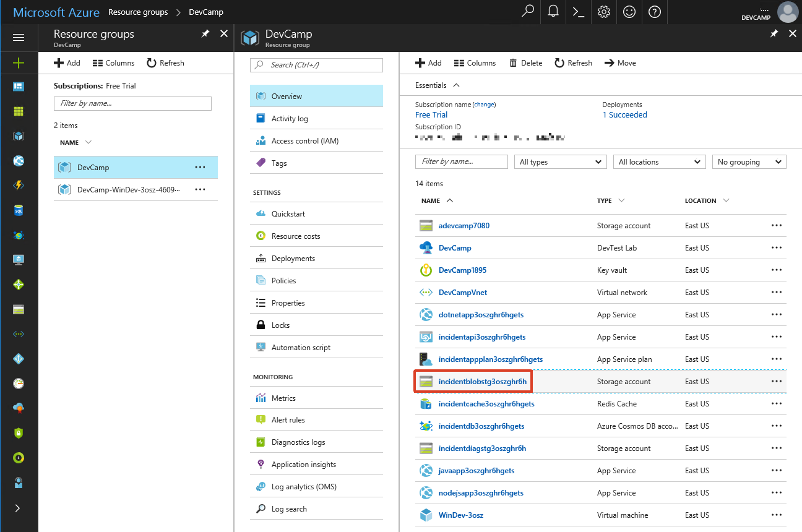Open incidentcache3oszghr6hgets Redis Cache
Screen dimensions: 802x532
[x=486, y=404]
